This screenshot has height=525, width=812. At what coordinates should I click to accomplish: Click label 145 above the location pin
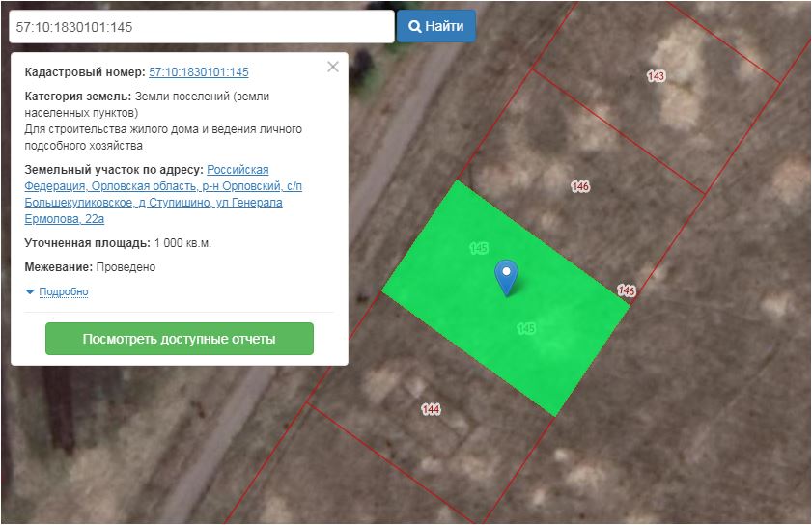[479, 248]
